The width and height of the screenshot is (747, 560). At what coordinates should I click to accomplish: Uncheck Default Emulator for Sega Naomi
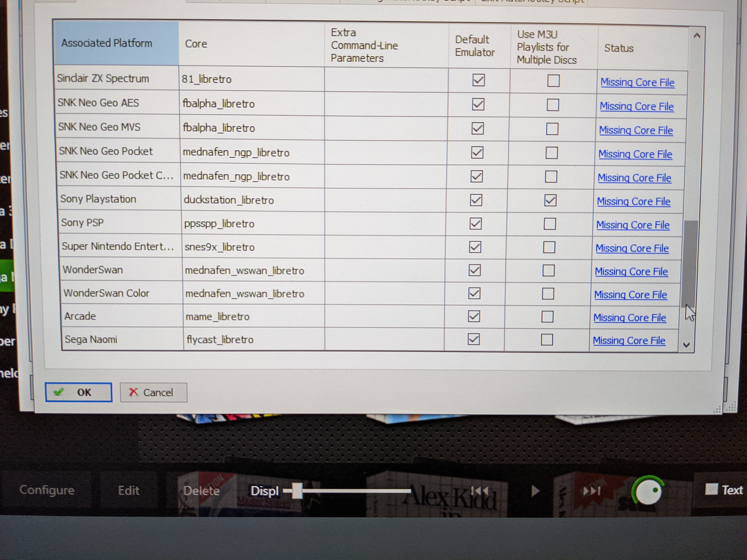click(x=474, y=339)
